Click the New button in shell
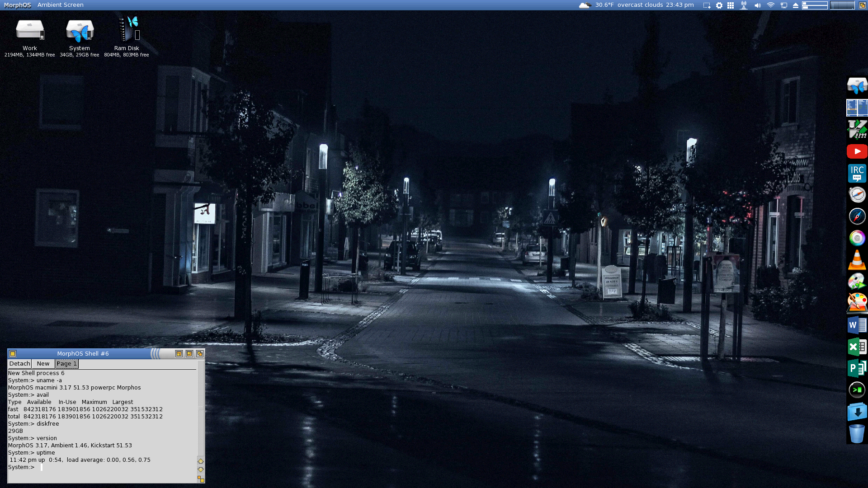The height and width of the screenshot is (488, 868). (x=43, y=364)
